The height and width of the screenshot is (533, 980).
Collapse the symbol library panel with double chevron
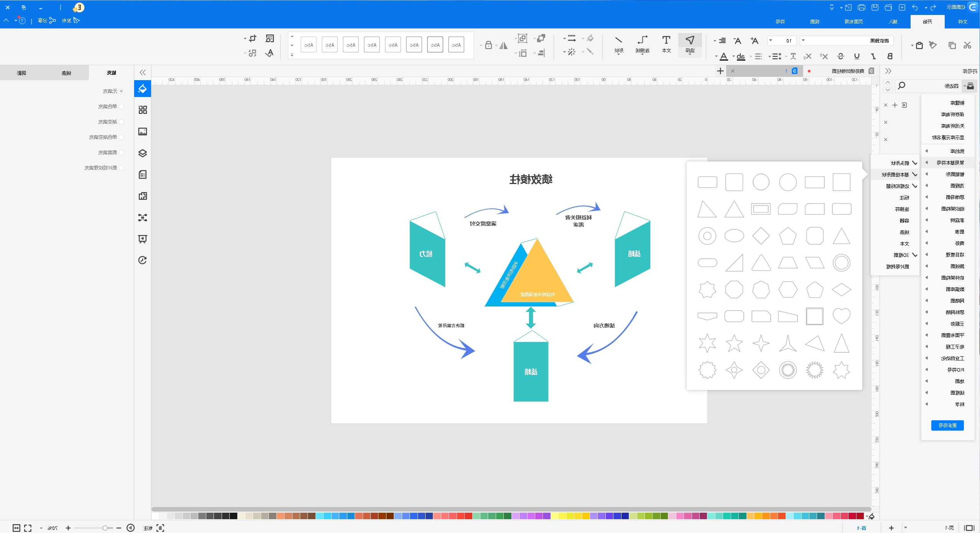tap(888, 71)
